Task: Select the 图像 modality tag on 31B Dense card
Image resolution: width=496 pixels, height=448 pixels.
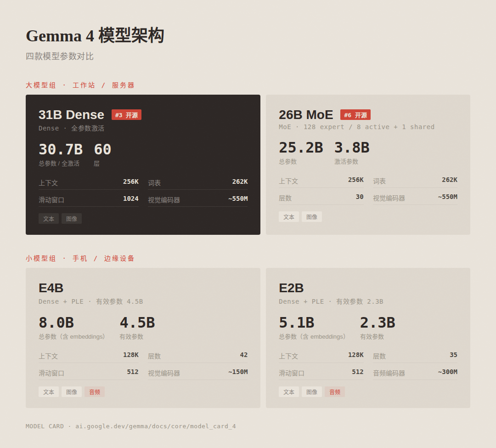Action: 72,219
